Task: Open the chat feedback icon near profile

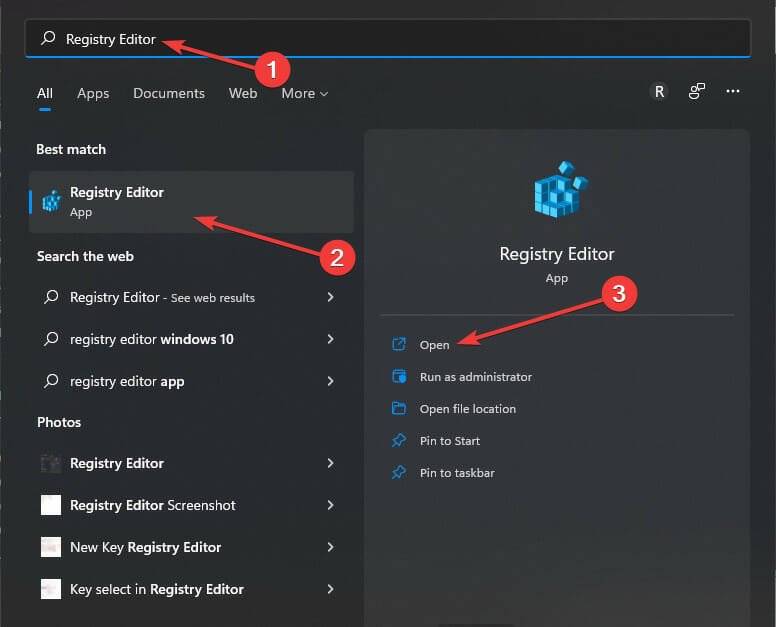Action: pyautogui.click(x=696, y=91)
